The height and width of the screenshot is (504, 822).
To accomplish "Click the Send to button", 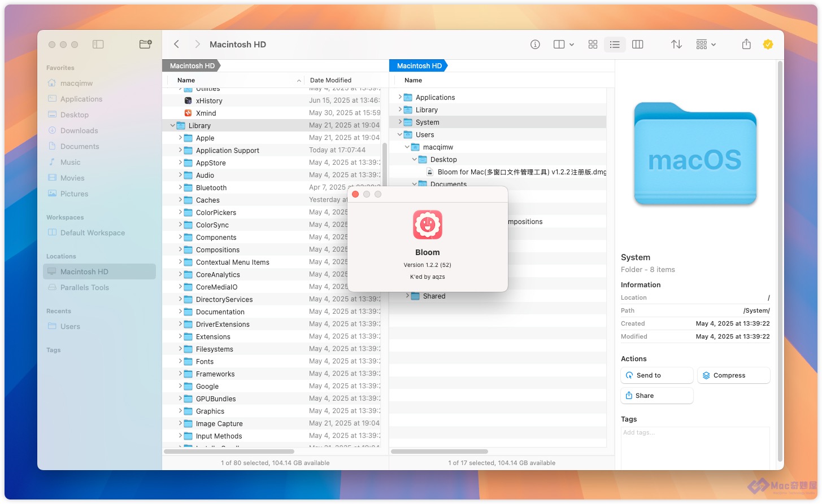I will pos(657,375).
